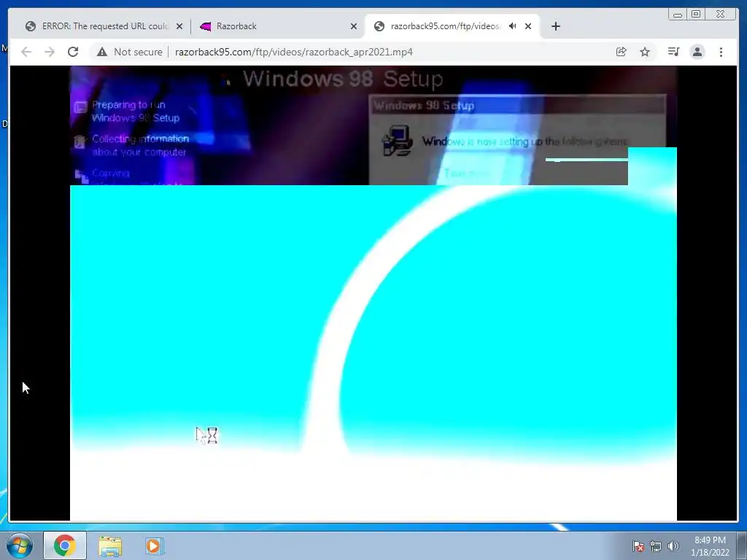Open the media controls icon in toolbar
747x560 pixels.
pos(673,52)
